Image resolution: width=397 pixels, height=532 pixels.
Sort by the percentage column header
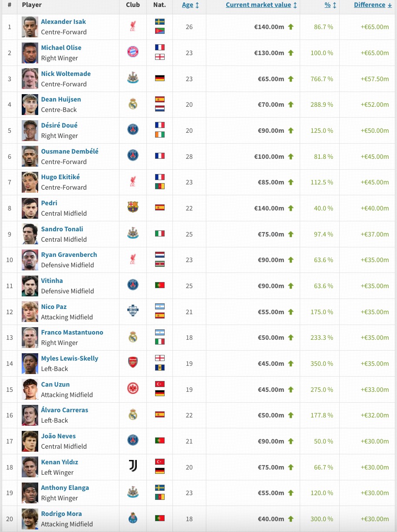point(327,5)
